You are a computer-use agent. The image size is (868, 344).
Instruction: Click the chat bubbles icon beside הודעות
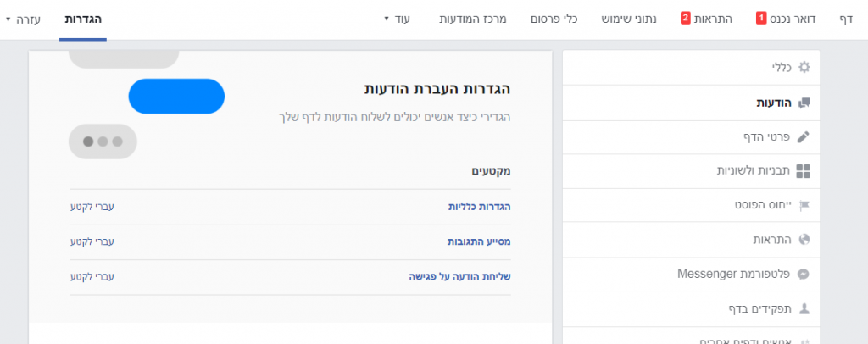[x=804, y=103]
